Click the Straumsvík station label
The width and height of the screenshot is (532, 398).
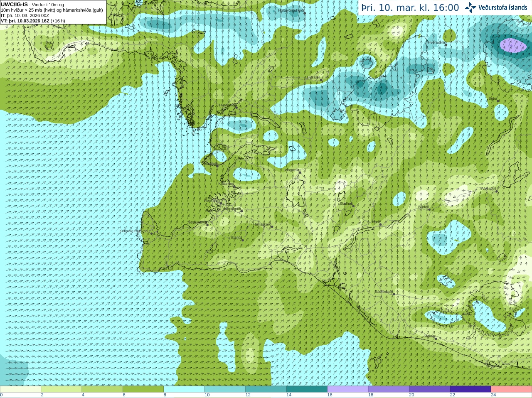pos(197,222)
